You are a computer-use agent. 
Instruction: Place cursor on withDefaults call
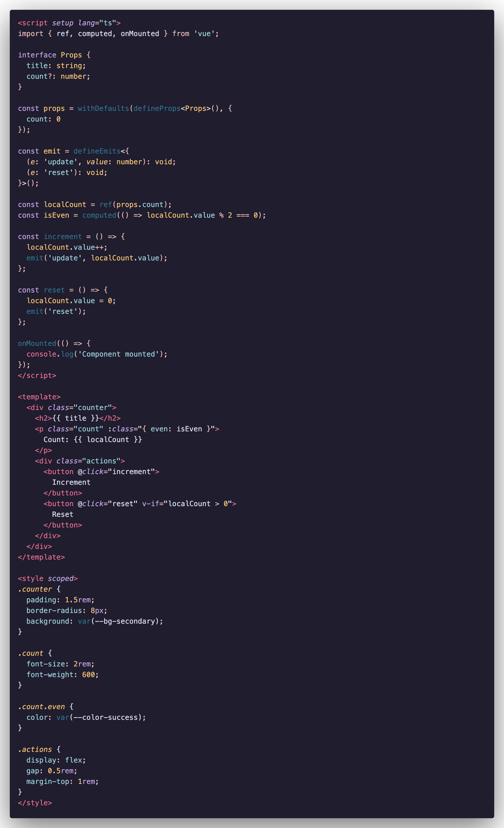(103, 108)
